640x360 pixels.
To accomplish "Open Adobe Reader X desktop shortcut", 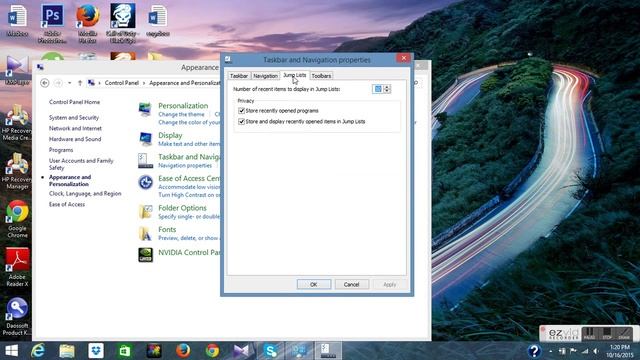I will [17, 267].
